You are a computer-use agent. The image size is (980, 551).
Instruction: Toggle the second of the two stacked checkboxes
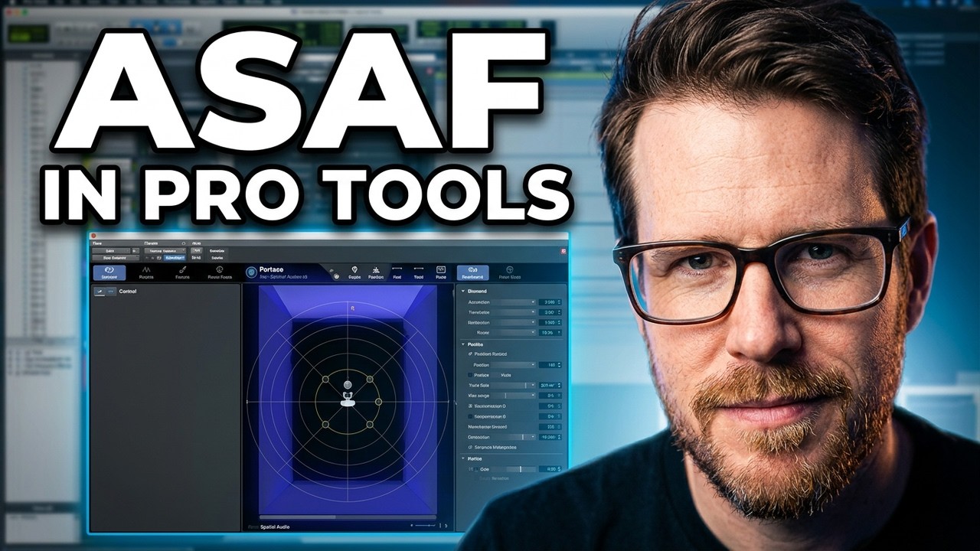(470, 416)
